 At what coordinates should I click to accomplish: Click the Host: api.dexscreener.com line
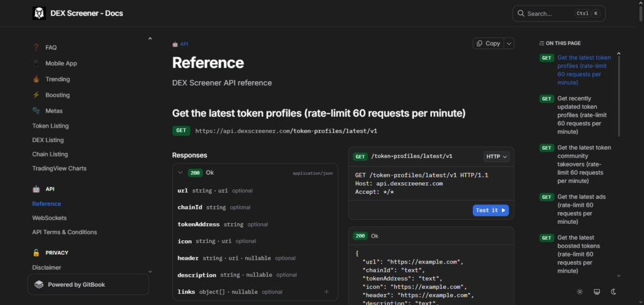pos(399,184)
